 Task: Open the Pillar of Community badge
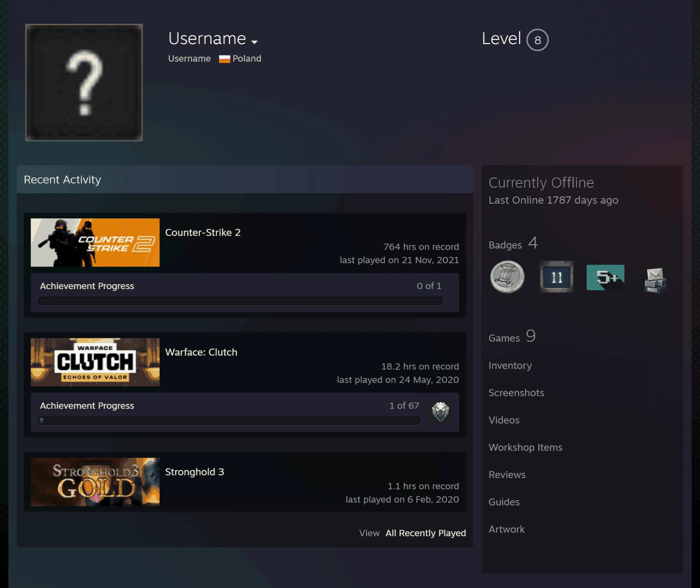click(x=507, y=277)
